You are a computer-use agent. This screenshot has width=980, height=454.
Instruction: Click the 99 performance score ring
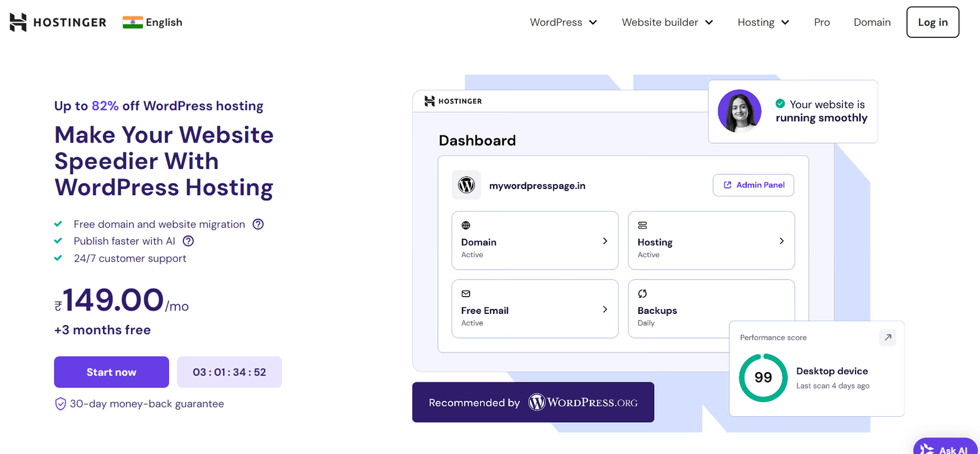(763, 378)
